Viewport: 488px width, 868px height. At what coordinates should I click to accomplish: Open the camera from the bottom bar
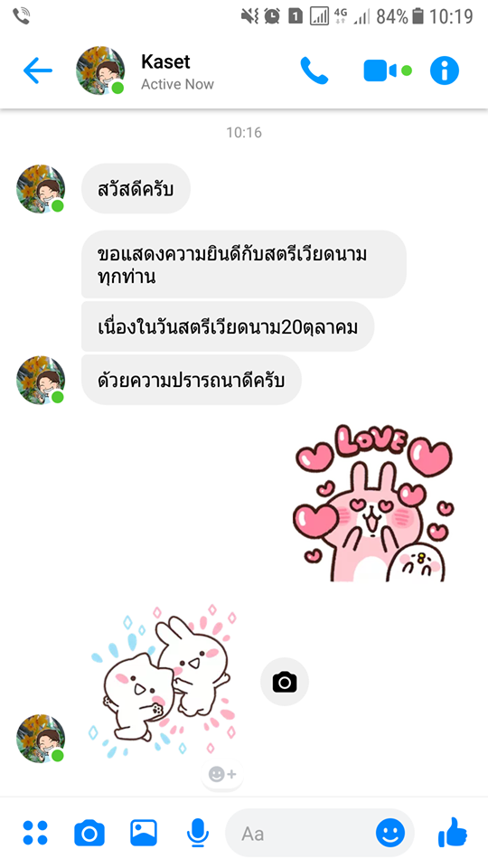tap(89, 833)
